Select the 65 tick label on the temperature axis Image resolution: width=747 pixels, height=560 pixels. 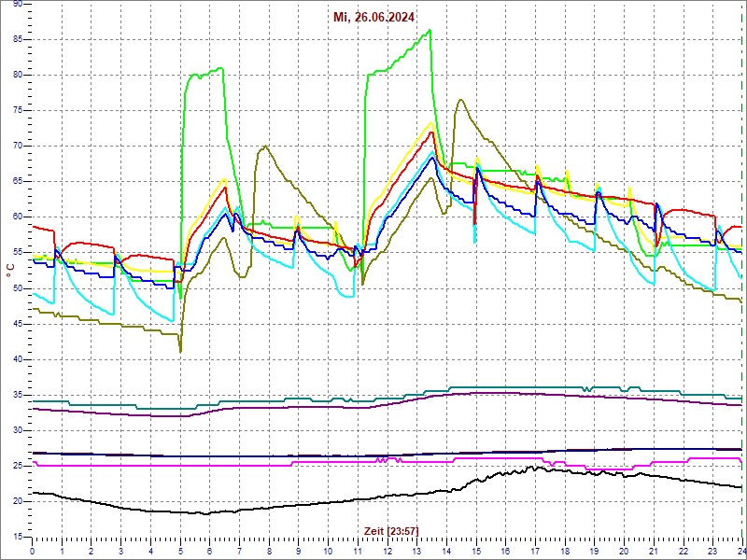[17, 182]
